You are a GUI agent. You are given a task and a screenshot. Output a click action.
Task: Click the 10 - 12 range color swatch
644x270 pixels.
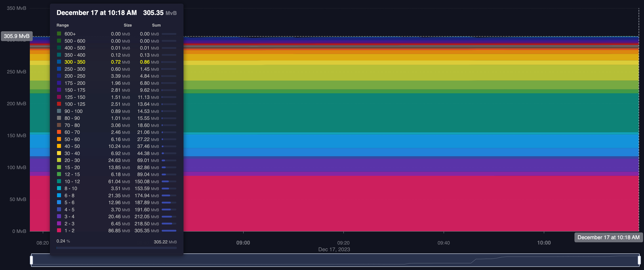click(x=59, y=181)
